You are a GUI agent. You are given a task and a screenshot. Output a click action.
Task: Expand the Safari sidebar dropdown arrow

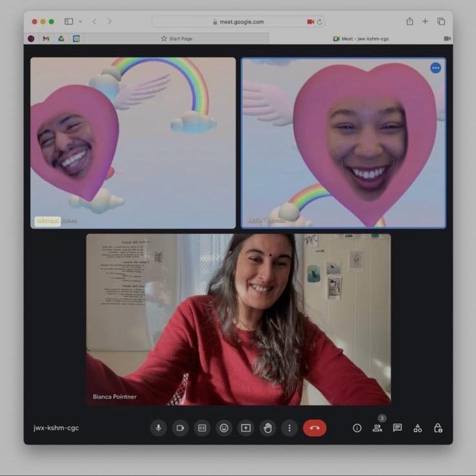tap(80, 21)
